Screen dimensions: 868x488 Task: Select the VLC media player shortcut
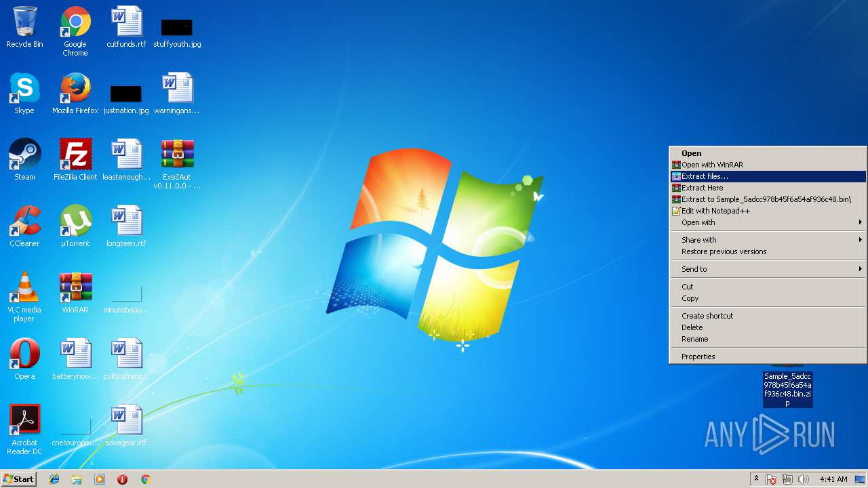click(x=24, y=298)
